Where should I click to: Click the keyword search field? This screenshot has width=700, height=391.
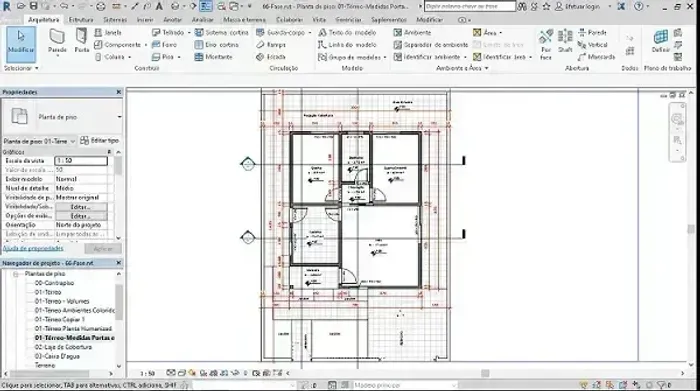tap(469, 6)
